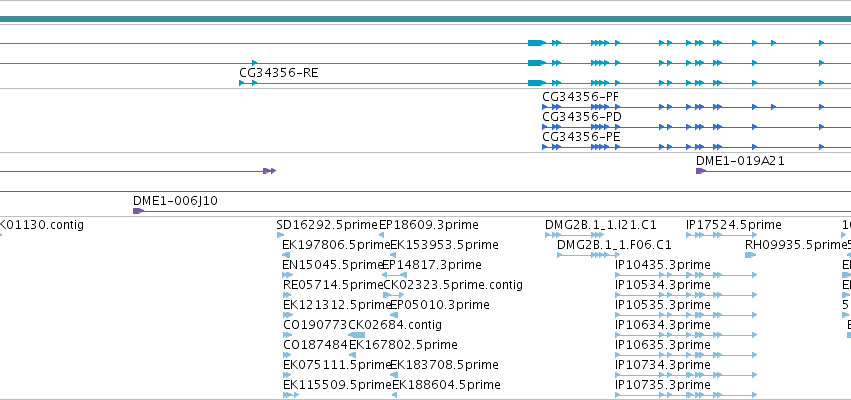Select the DMG2B.1_1.F06.C1 feature label

(614, 245)
